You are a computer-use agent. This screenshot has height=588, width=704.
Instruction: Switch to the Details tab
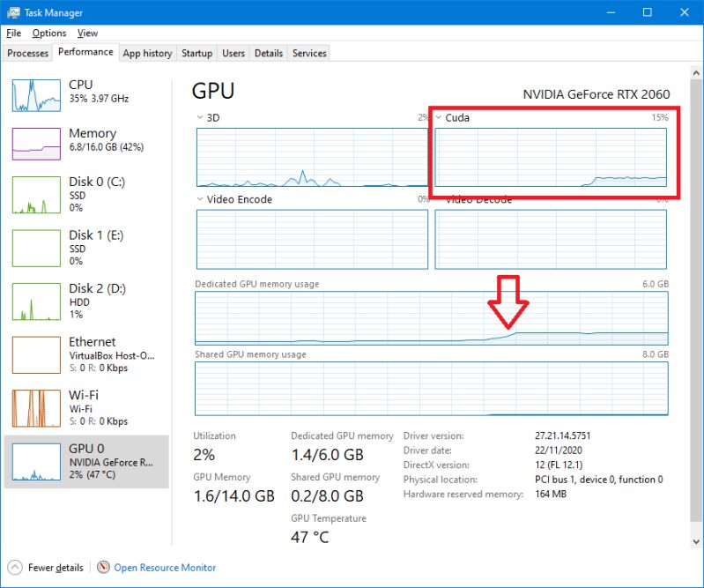pos(269,53)
